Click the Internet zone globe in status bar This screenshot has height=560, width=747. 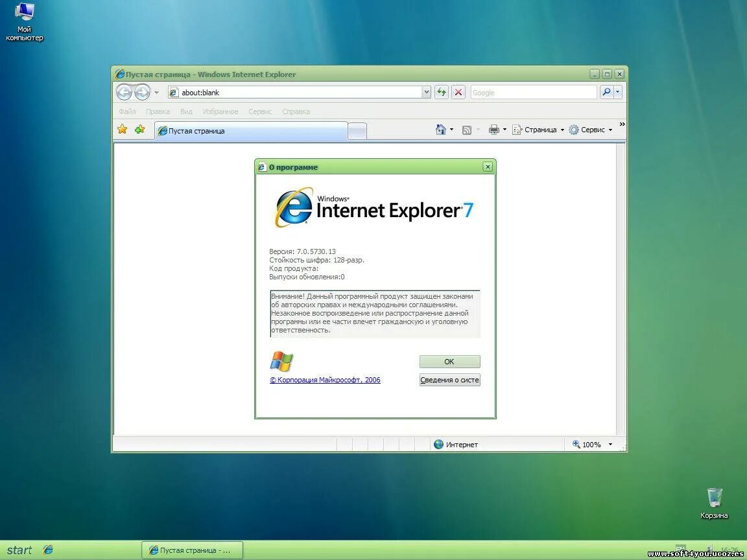pyautogui.click(x=440, y=444)
